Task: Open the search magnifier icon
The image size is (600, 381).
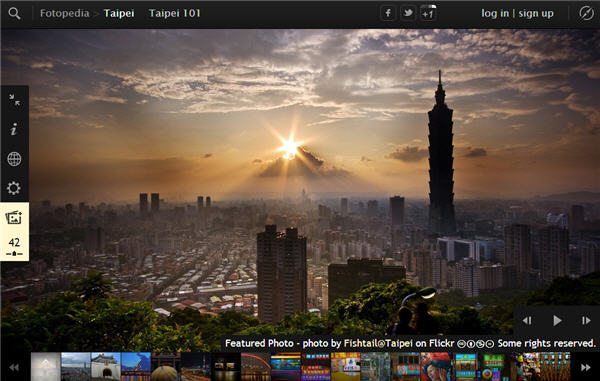Action: point(14,14)
